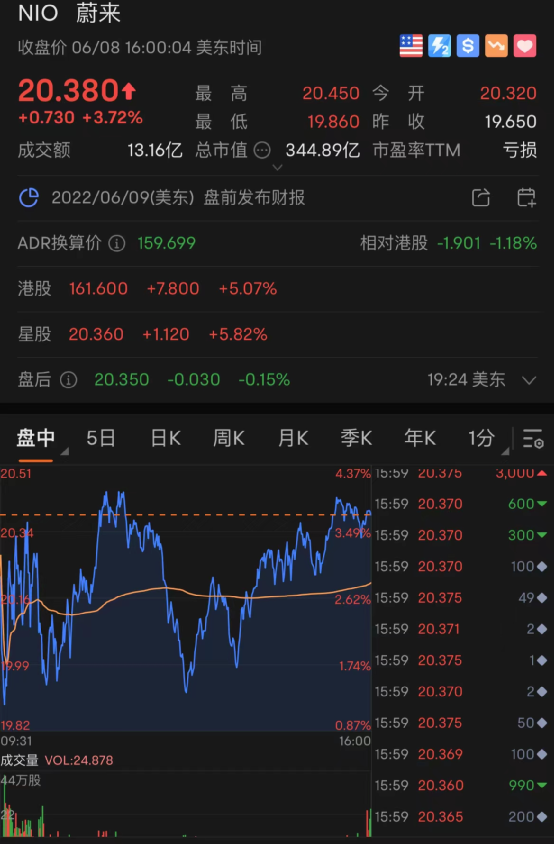The width and height of the screenshot is (554, 844).
Task: Tap the orange downtrend short-selling icon
Action: tap(496, 46)
